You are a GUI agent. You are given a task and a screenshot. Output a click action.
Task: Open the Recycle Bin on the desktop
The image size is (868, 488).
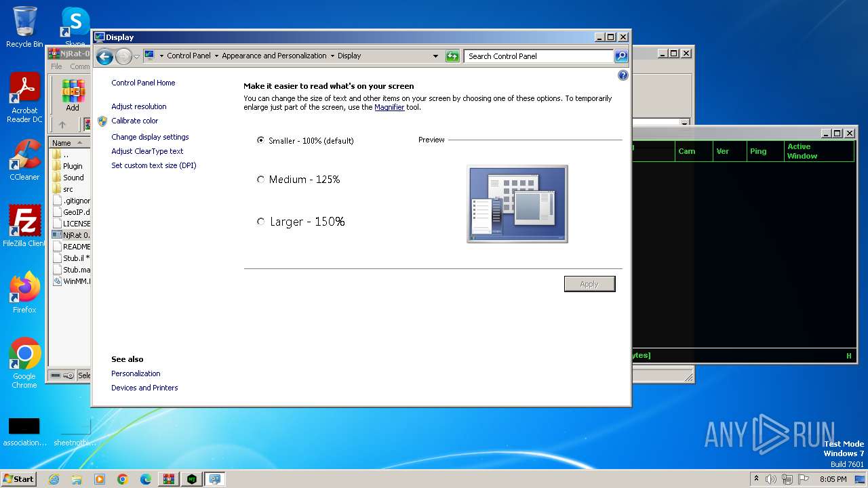pos(24,27)
